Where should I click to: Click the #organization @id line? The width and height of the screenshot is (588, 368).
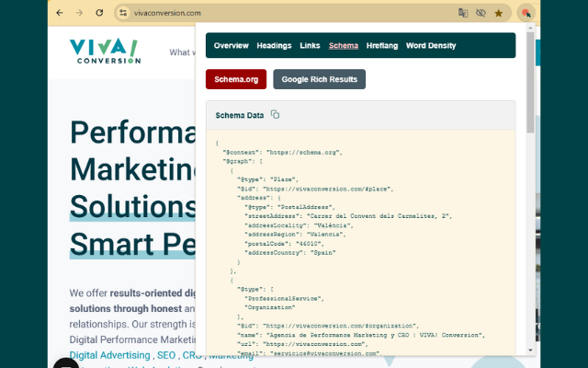328,326
